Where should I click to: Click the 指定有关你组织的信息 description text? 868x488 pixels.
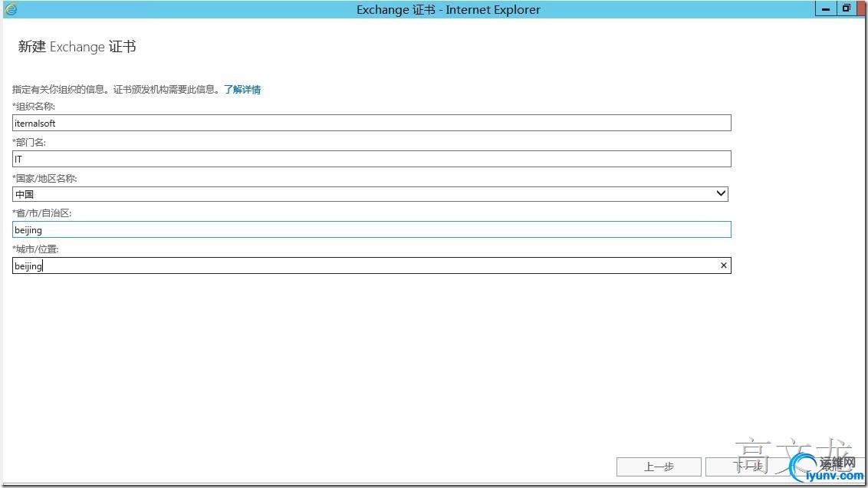[x=117, y=90]
